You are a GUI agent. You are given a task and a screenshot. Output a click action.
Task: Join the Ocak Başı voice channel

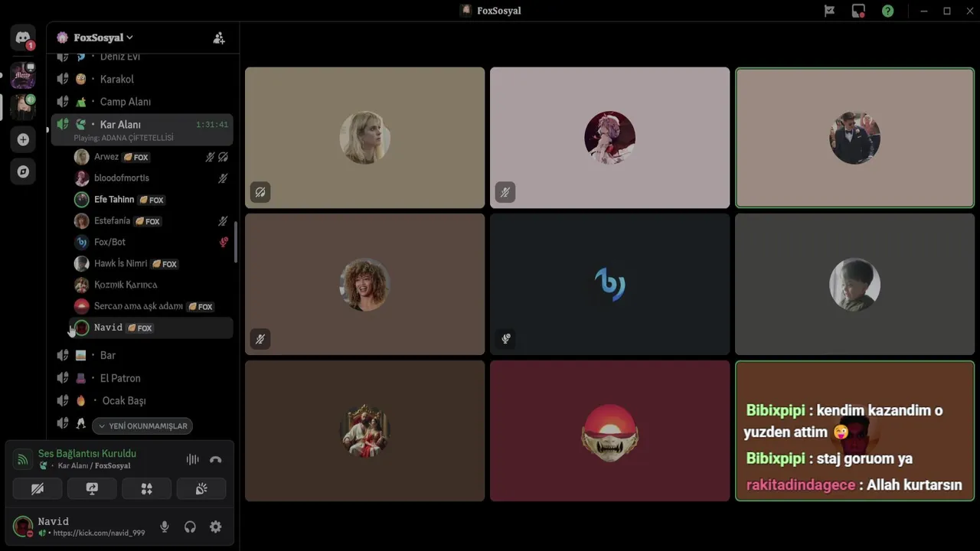[142, 400]
